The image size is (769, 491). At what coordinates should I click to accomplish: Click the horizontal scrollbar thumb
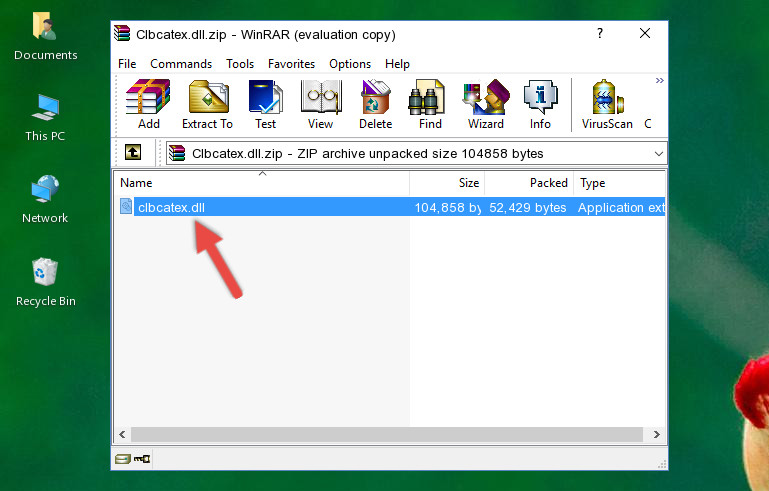386,435
